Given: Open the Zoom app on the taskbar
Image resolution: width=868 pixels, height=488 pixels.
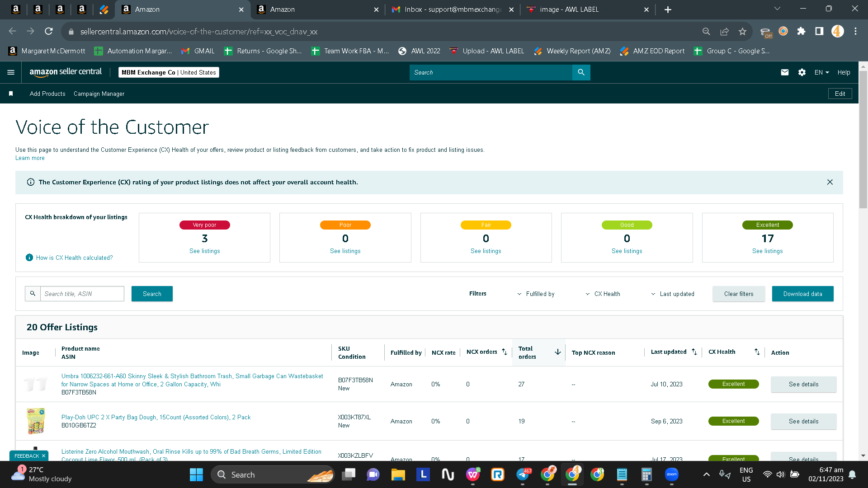Looking at the screenshot, I should pos(671,474).
